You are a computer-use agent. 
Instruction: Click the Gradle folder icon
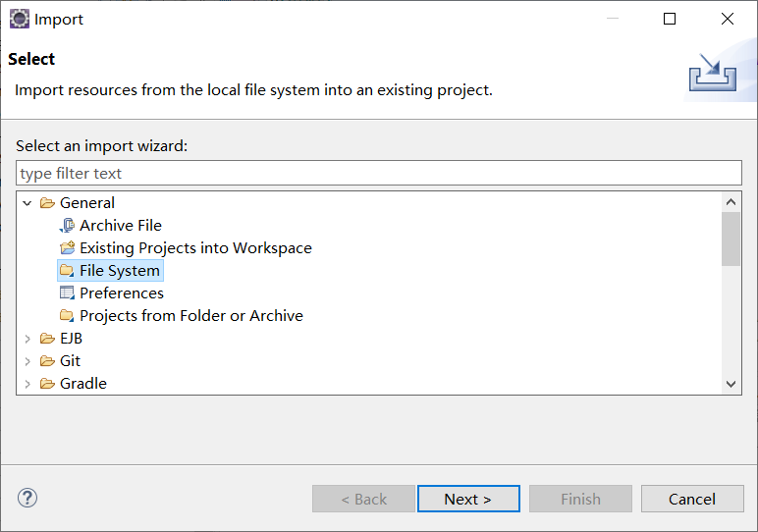point(47,383)
